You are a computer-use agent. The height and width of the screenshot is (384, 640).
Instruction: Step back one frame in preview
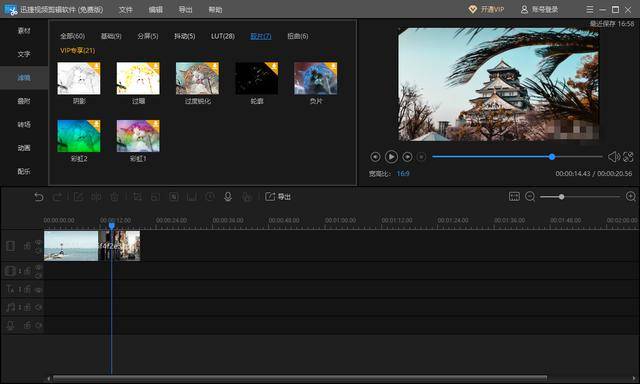[x=375, y=157]
